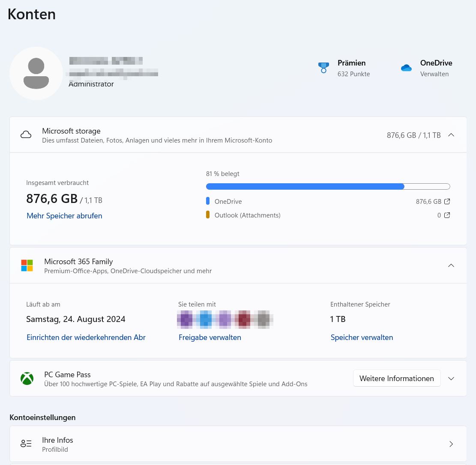Click the user profile avatar picture
This screenshot has width=476, height=465.
(36, 73)
